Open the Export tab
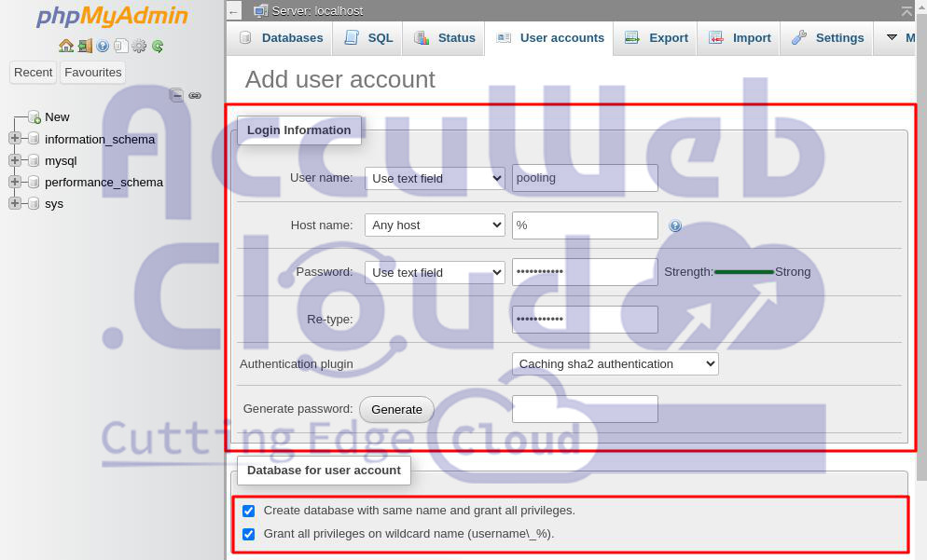 coord(656,38)
